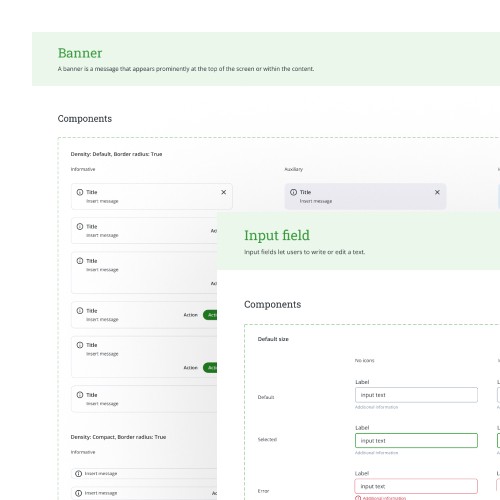This screenshot has height=500, width=500.
Task: Dismiss the first Informative banner using its X
Action: tap(224, 192)
